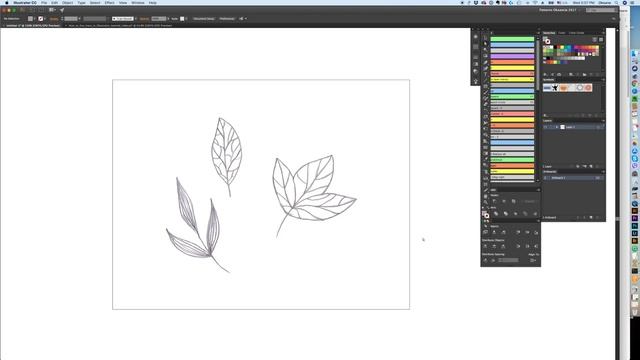This screenshot has width=640, height=360.
Task: Click the Horizontal Distribute Right icon
Action: click(x=536, y=246)
